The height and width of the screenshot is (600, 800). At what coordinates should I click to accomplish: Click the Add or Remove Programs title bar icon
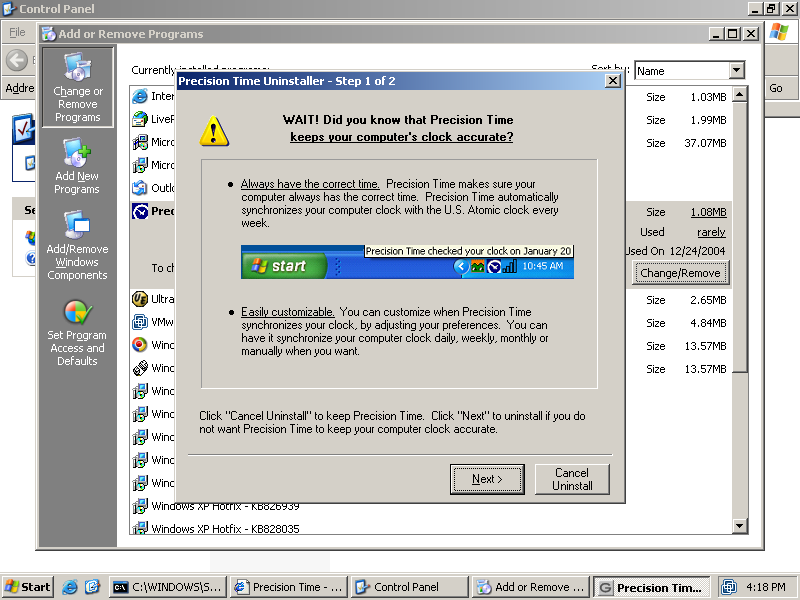[x=49, y=34]
